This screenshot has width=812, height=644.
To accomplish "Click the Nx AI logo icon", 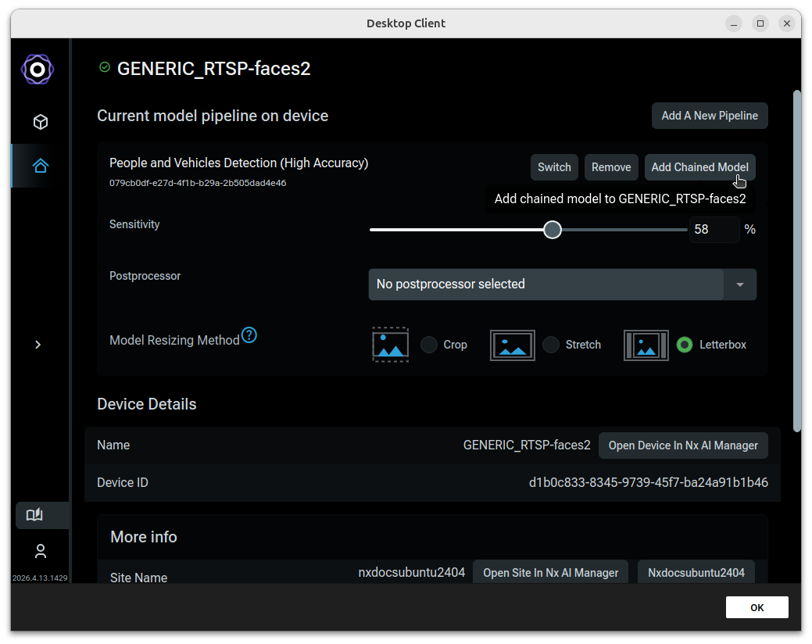I will pos(38,69).
